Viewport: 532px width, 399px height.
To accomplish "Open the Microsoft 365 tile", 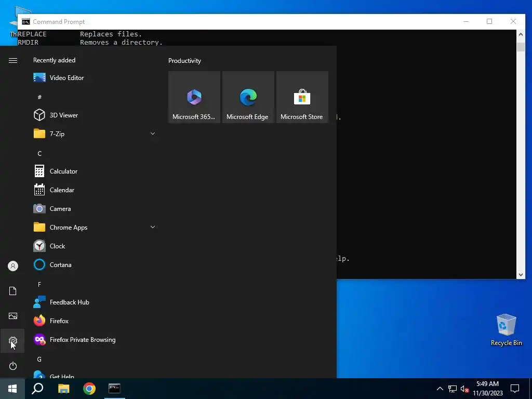I will (x=194, y=97).
